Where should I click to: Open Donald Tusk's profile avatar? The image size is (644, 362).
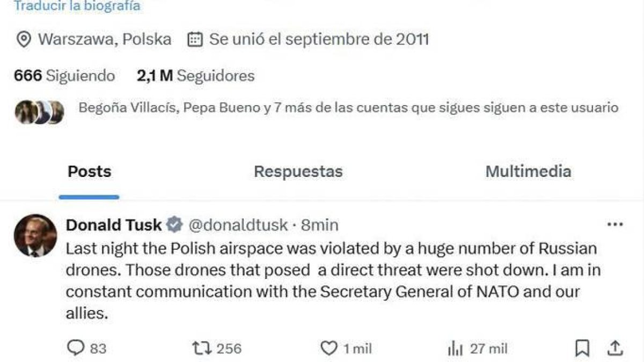(35, 231)
